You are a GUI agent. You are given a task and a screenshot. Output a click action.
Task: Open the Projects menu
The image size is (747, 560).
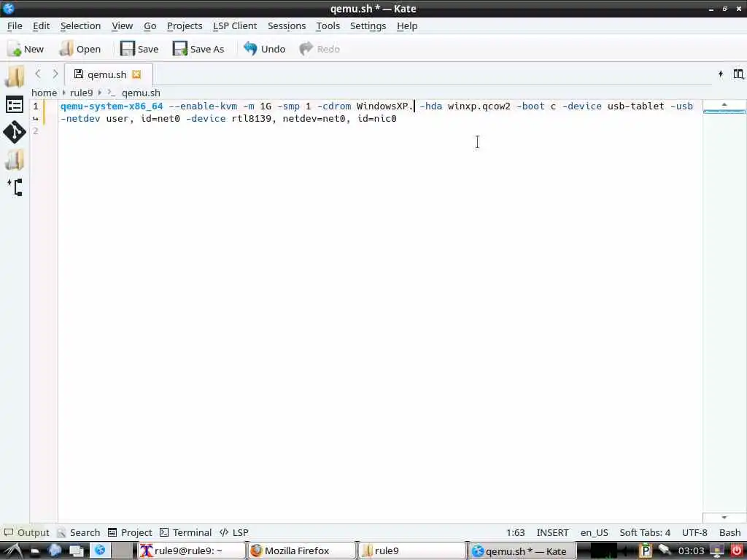(x=185, y=26)
